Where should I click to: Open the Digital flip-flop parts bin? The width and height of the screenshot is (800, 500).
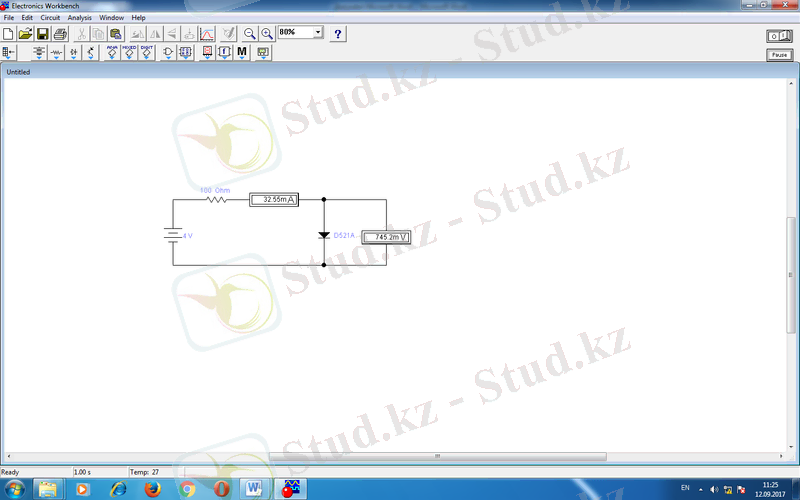185,52
